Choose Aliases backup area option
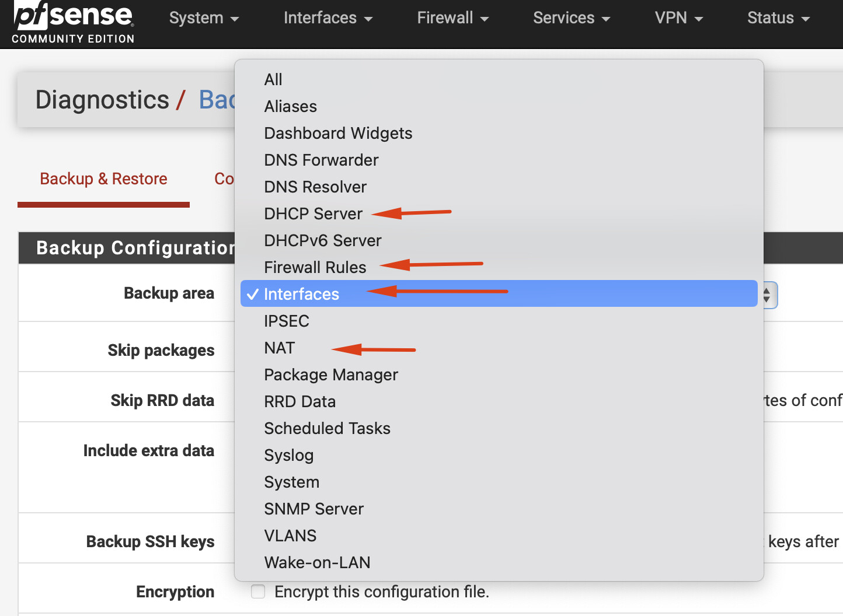Image resolution: width=843 pixels, height=616 pixels. point(290,107)
